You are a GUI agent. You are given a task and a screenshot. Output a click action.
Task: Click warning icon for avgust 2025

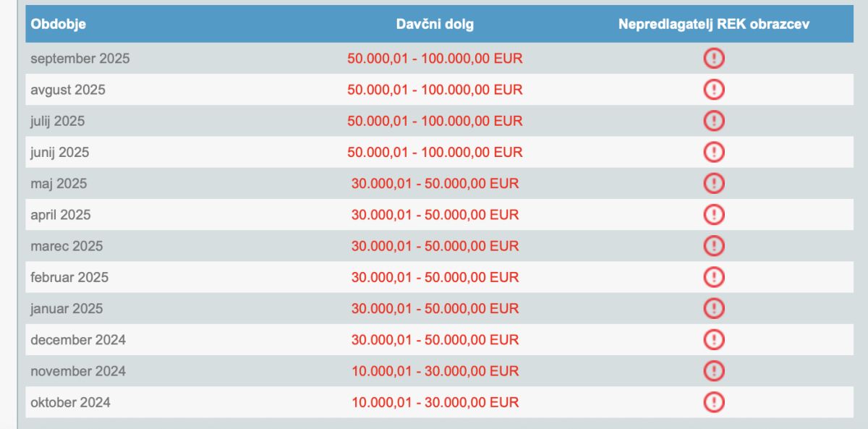pyautogui.click(x=714, y=90)
